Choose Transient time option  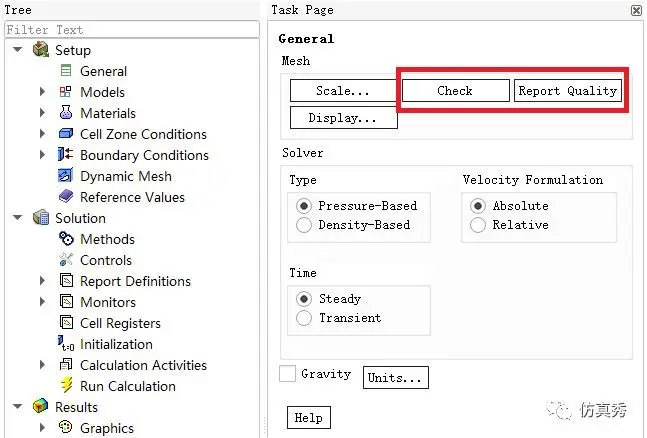point(304,318)
